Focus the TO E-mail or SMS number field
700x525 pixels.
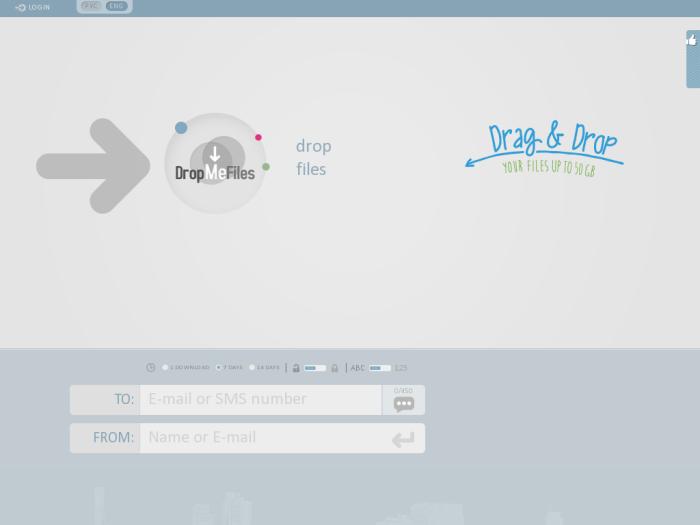click(x=261, y=400)
